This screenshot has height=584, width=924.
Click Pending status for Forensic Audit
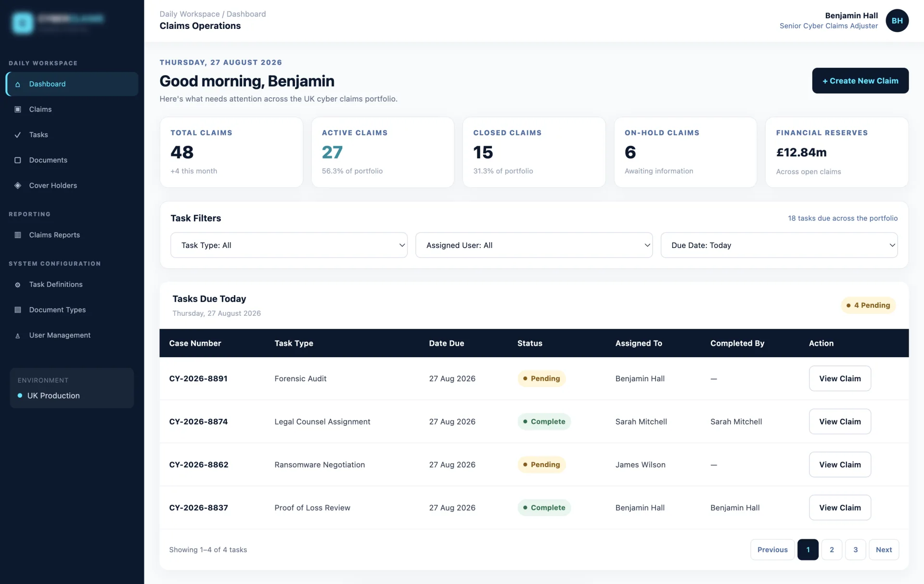click(541, 378)
